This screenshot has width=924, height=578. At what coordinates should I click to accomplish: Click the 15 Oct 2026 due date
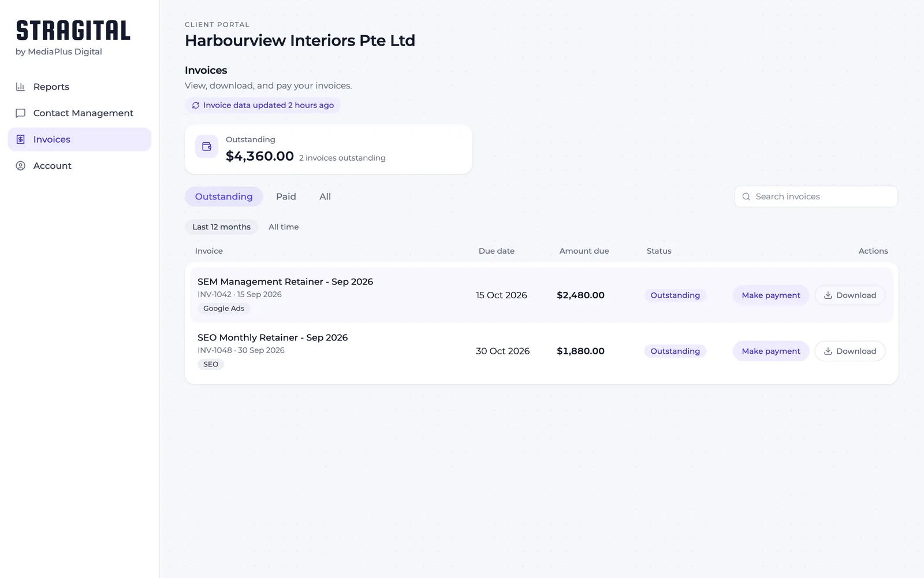click(x=501, y=295)
